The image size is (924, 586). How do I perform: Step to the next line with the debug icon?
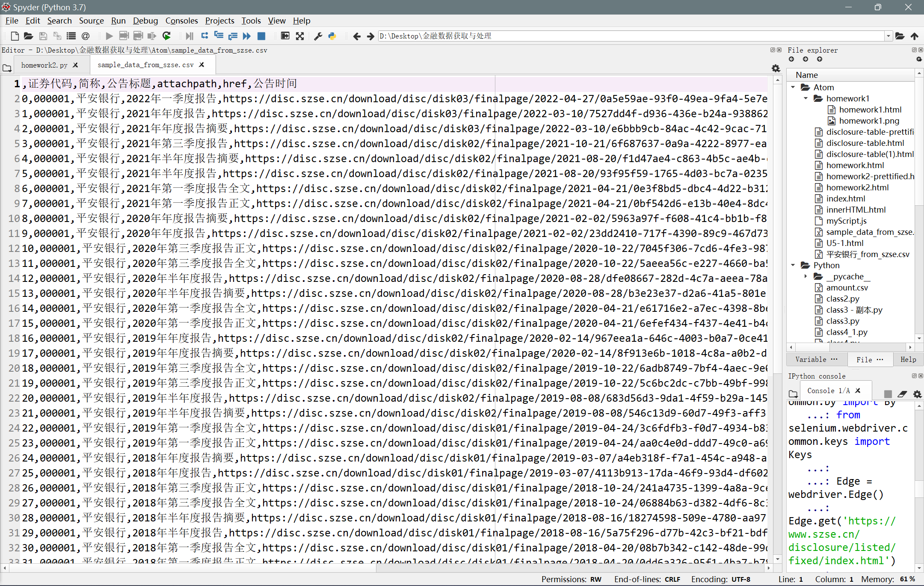204,36
